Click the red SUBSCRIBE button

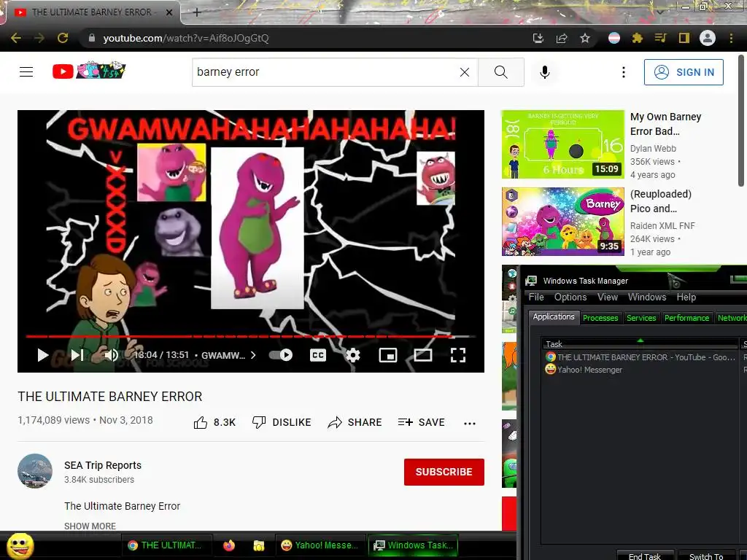pos(444,472)
